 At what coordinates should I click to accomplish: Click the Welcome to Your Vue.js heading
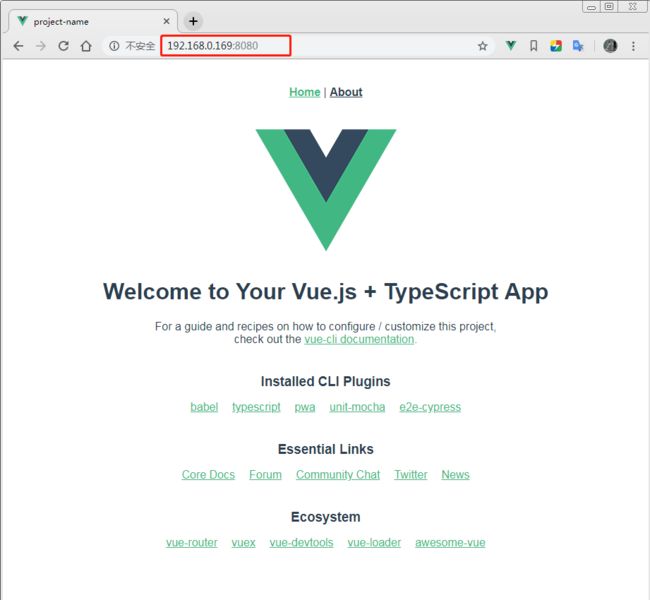point(325,292)
